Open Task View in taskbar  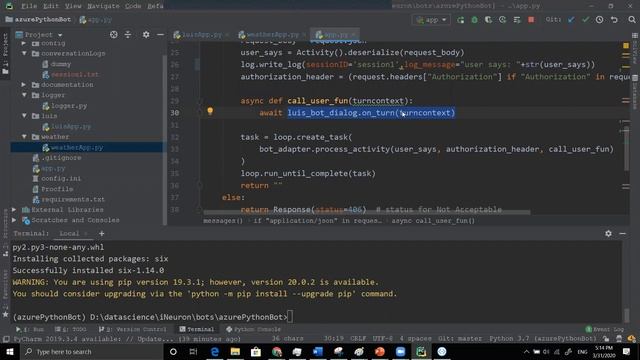pos(193,351)
